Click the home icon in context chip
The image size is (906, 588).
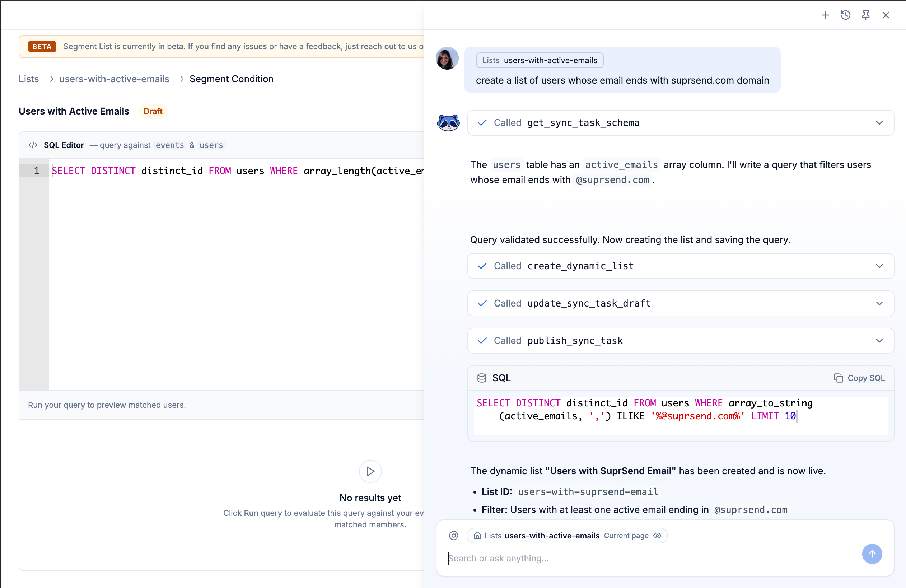477,536
